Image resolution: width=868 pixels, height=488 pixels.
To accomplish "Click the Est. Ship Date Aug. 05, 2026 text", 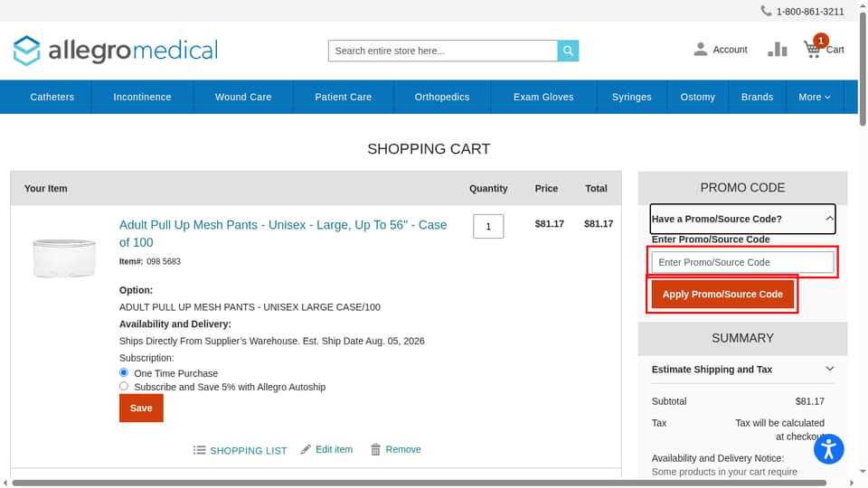I will click(x=363, y=341).
